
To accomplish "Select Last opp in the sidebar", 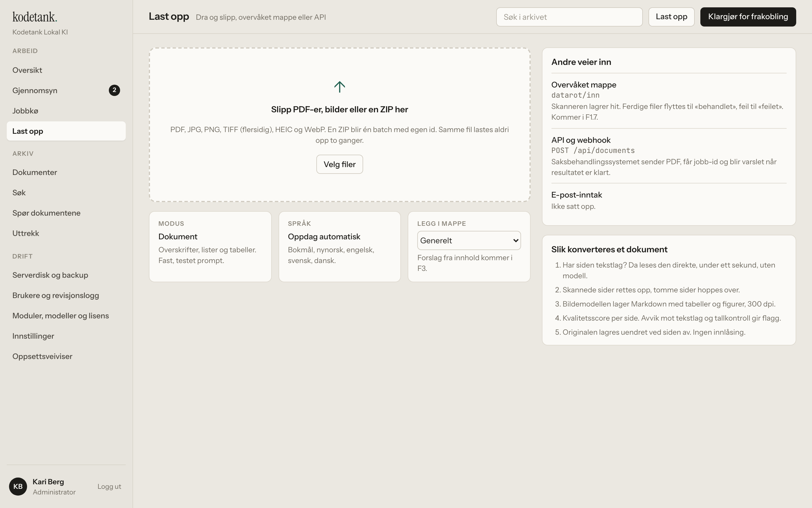I will pyautogui.click(x=66, y=131).
